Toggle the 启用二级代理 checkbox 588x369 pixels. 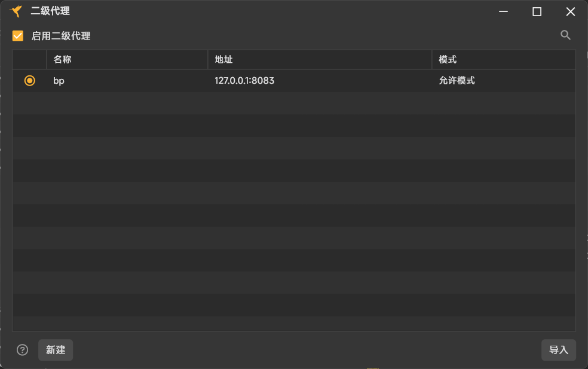pyautogui.click(x=18, y=36)
